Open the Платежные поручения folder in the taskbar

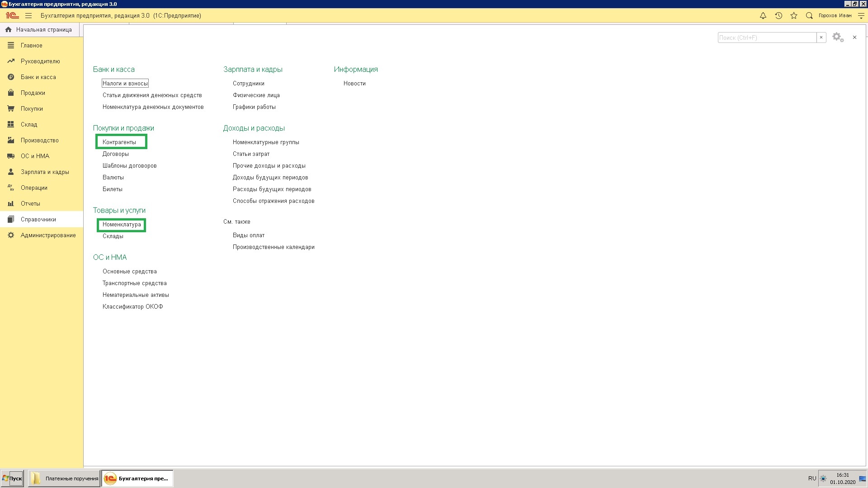click(64, 479)
